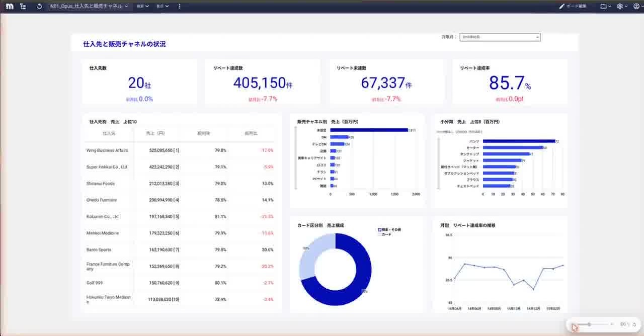Click the refresh icon in the top bar
This screenshot has width=644, height=336.
tap(39, 7)
